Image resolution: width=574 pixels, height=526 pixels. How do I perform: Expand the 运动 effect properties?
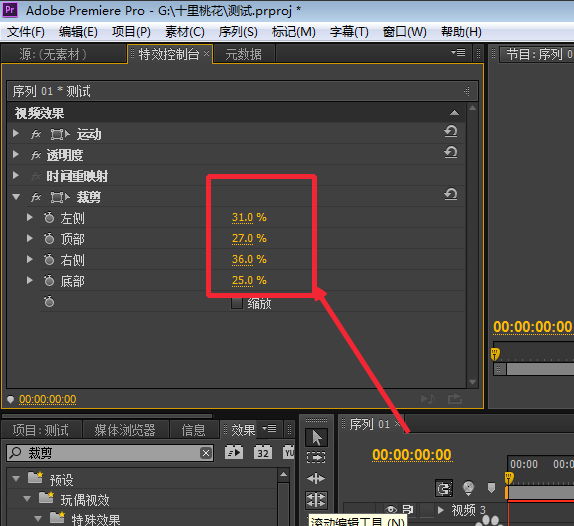[16, 133]
